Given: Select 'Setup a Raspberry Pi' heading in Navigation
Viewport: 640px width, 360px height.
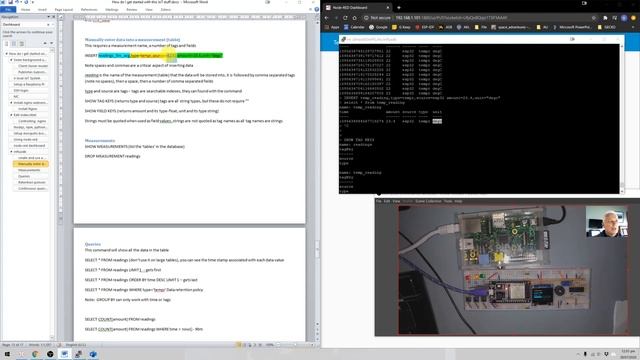Looking at the screenshot, I should tap(29, 84).
